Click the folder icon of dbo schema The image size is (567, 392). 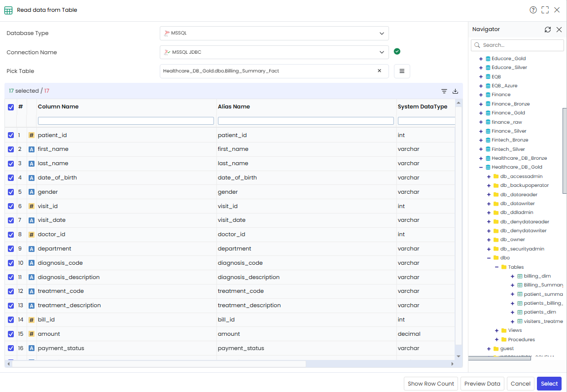click(x=496, y=258)
